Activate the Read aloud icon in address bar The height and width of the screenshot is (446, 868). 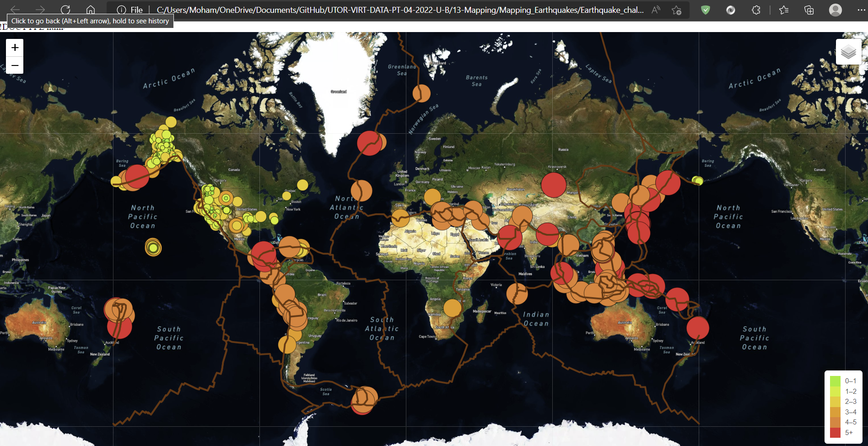click(x=656, y=10)
